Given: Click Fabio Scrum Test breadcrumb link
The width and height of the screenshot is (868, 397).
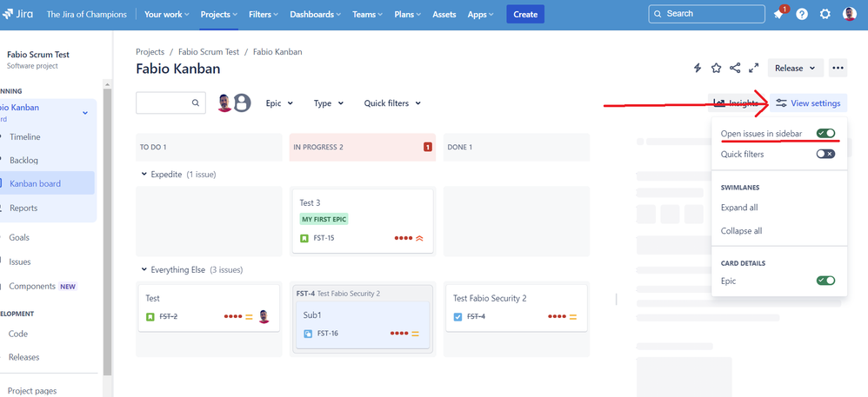Looking at the screenshot, I should pos(209,51).
